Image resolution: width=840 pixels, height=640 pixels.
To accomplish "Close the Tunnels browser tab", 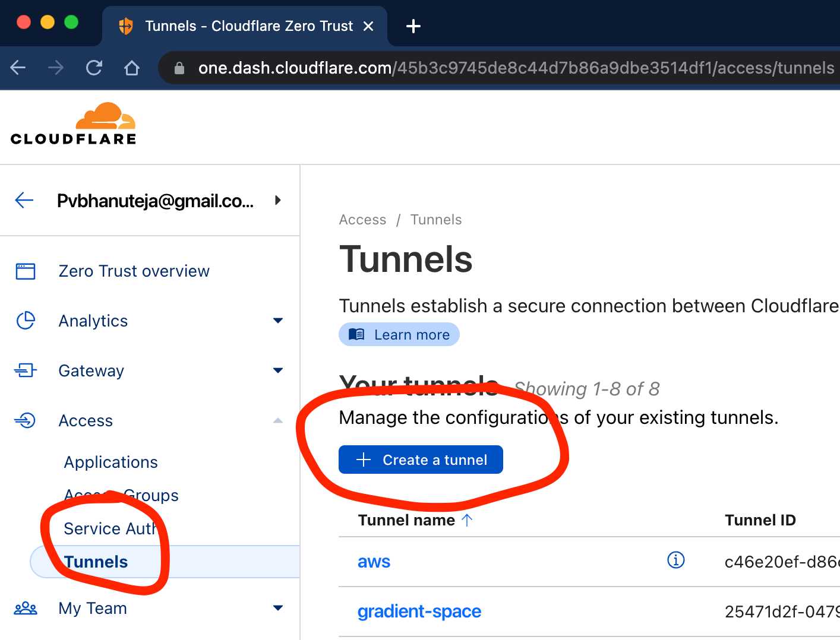I will click(x=368, y=26).
